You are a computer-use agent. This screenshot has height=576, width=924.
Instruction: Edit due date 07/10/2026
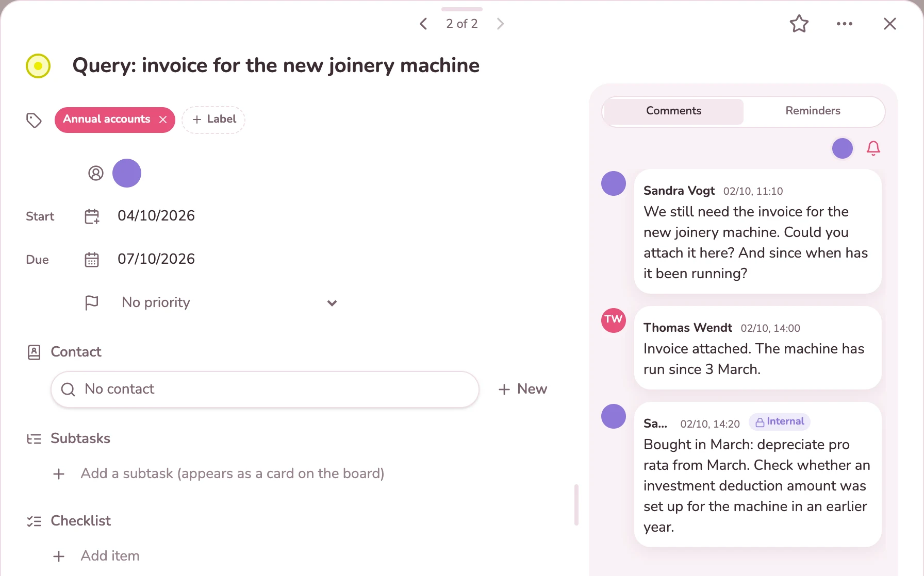tap(156, 259)
